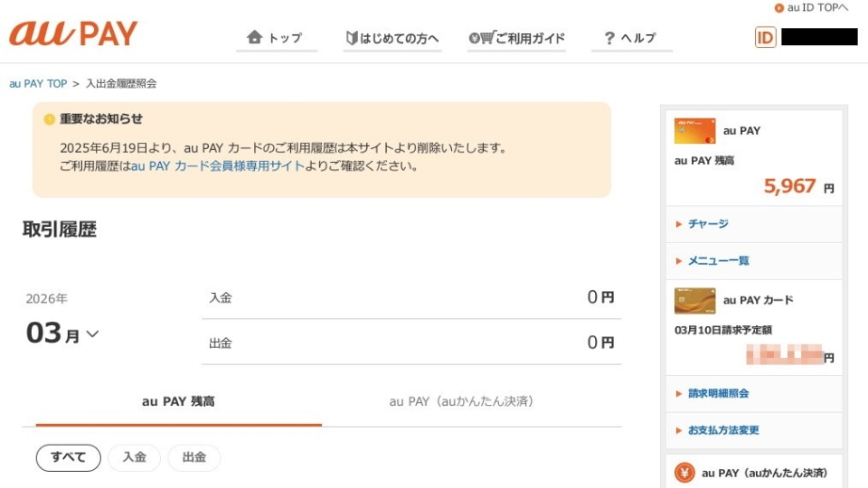Switch to the au PAY 残高 tab

[x=178, y=401]
